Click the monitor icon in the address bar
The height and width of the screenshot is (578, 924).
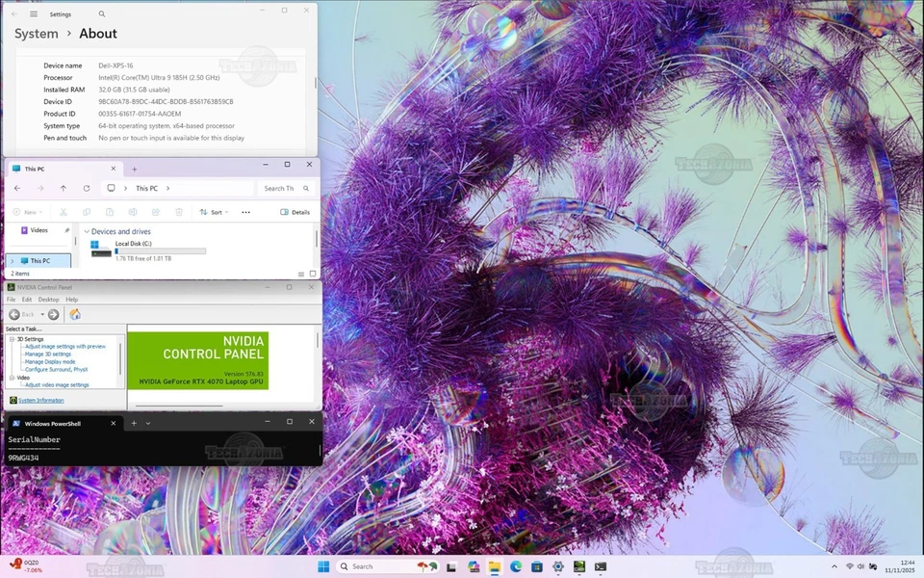(x=111, y=188)
